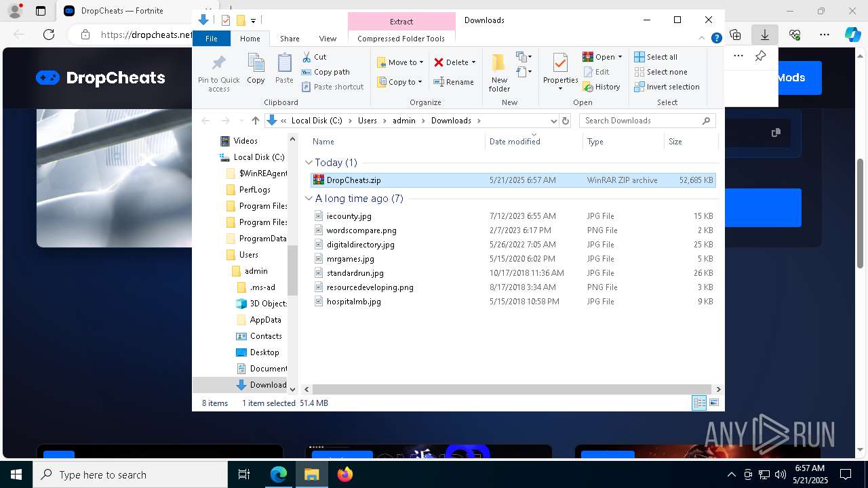This screenshot has width=868, height=488.
Task: Select the hospitalmb.jpg file
Action: (x=513, y=302)
